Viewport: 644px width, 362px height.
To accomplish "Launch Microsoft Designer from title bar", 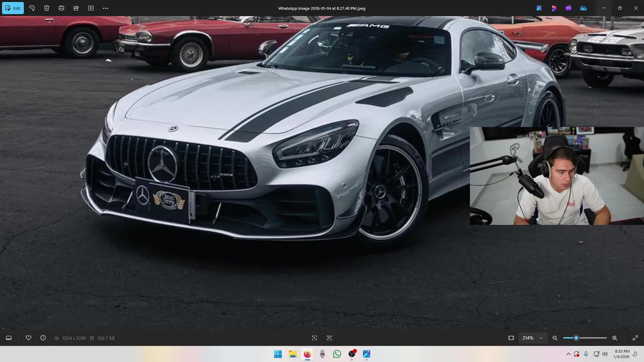I will tap(554, 8).
